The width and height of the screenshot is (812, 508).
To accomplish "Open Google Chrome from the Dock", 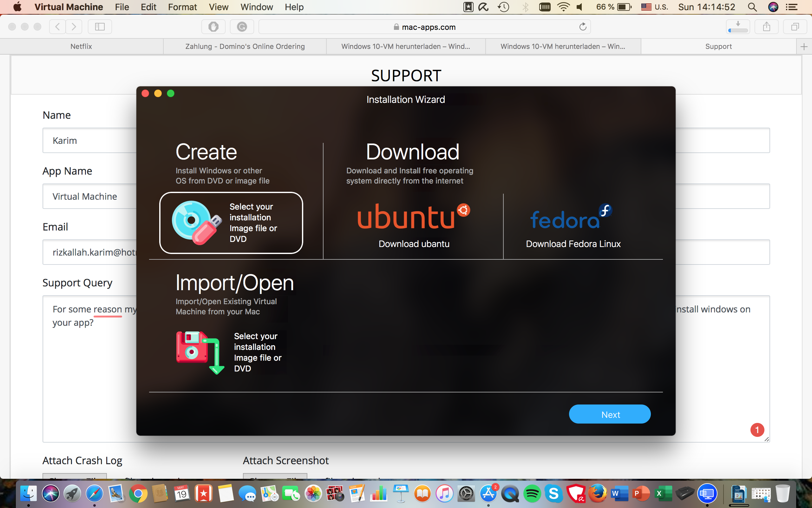I will pos(138,494).
